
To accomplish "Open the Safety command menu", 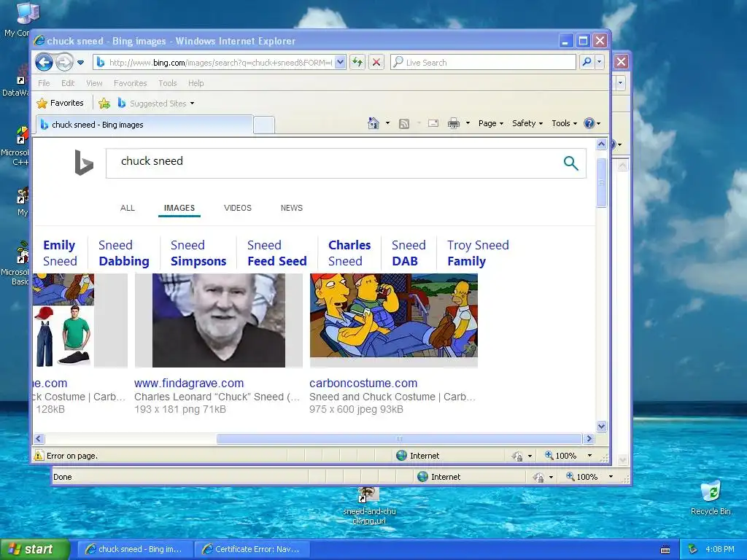I will click(x=527, y=123).
